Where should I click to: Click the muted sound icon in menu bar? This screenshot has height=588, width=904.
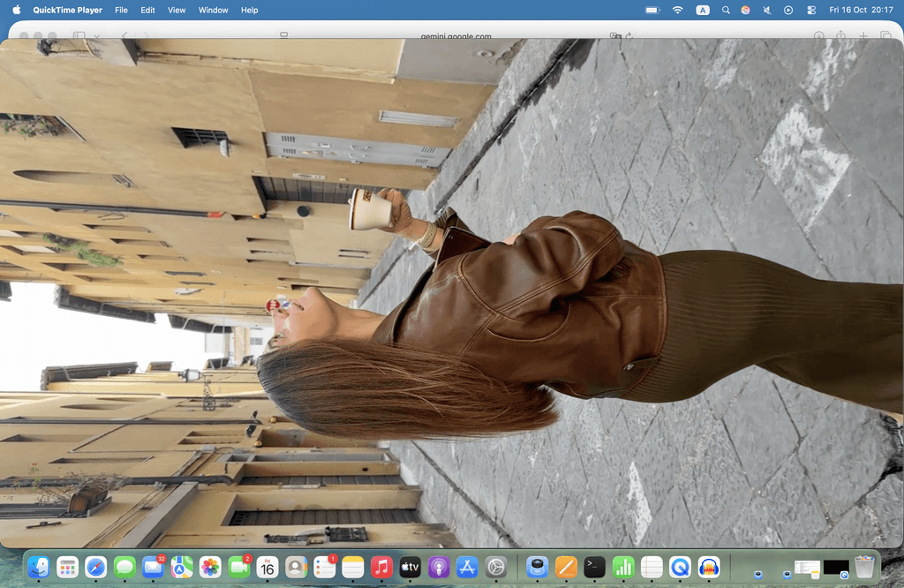point(767,10)
